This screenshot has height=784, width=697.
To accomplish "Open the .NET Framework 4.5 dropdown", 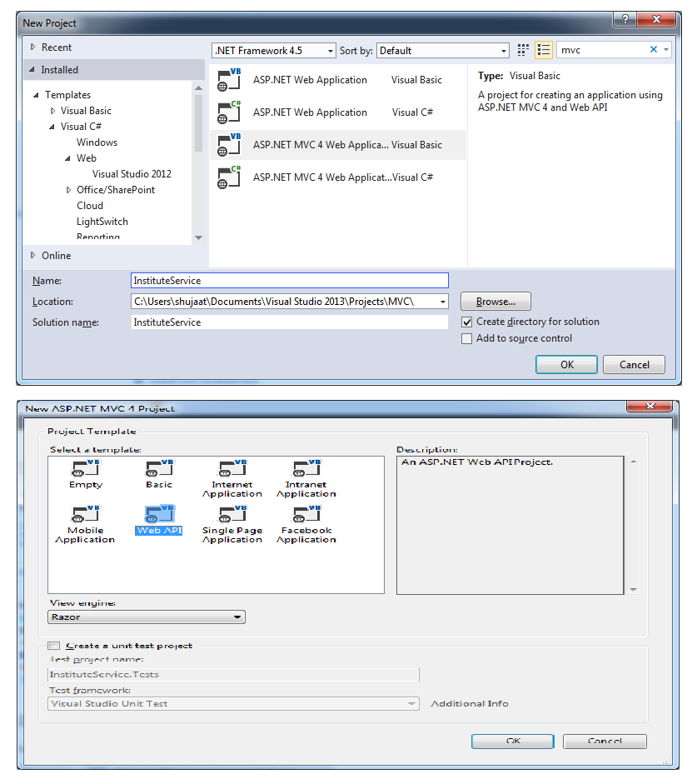I will [274, 51].
